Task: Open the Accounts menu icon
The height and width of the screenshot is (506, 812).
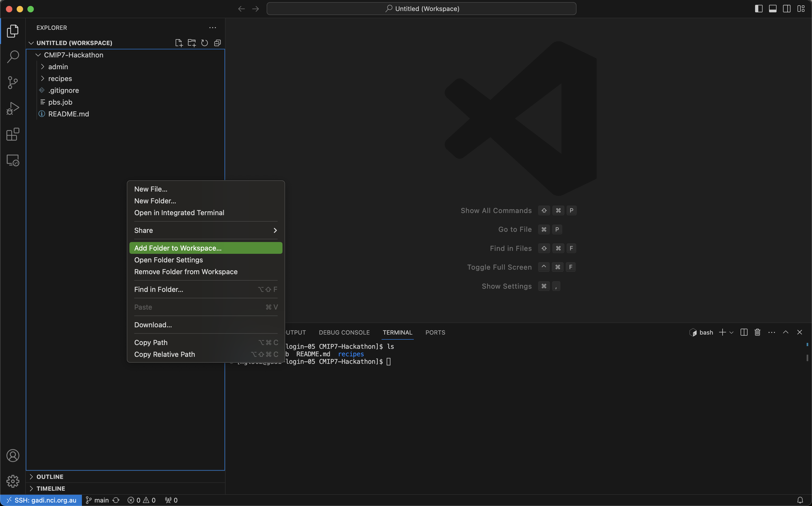Action: tap(13, 456)
